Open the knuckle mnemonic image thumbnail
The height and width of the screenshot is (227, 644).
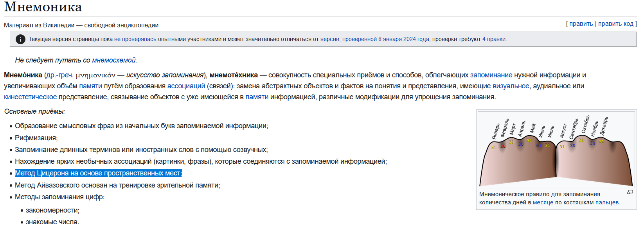(x=556, y=150)
